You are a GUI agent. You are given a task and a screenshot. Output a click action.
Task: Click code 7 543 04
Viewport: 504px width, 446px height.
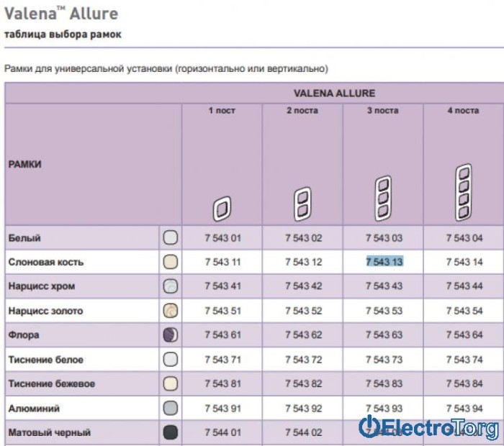tap(464, 238)
